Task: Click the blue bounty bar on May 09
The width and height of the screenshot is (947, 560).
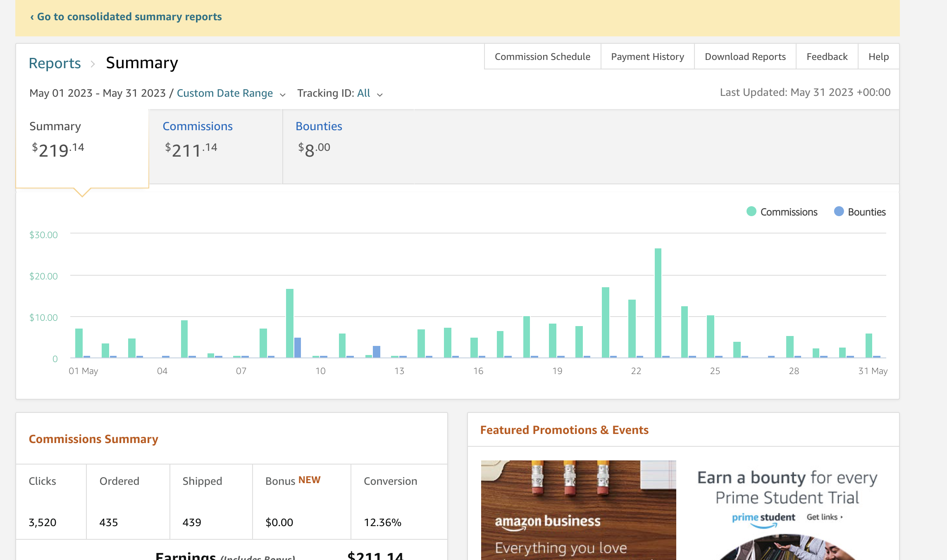Action: pos(298,348)
